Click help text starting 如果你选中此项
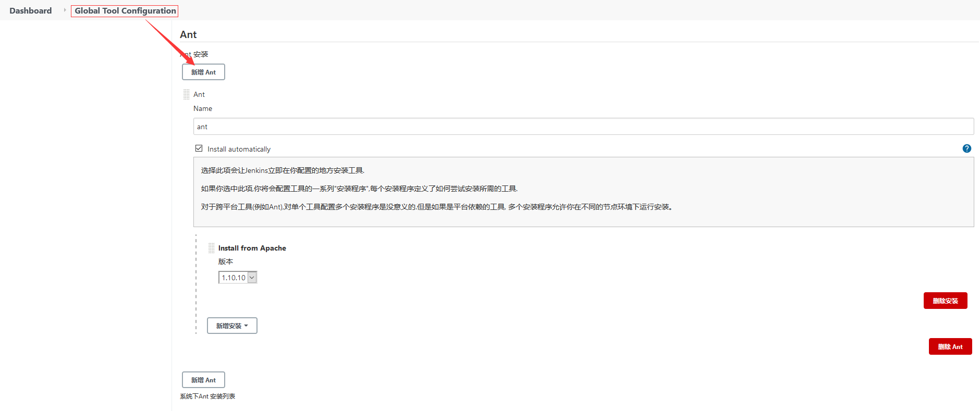Screen dimensions: 980x411 coord(359,189)
